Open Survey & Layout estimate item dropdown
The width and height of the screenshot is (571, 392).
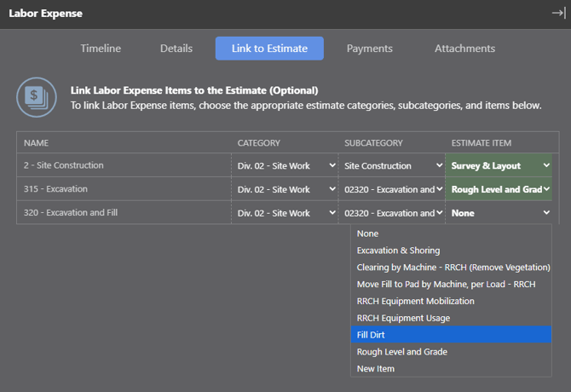[499, 165]
